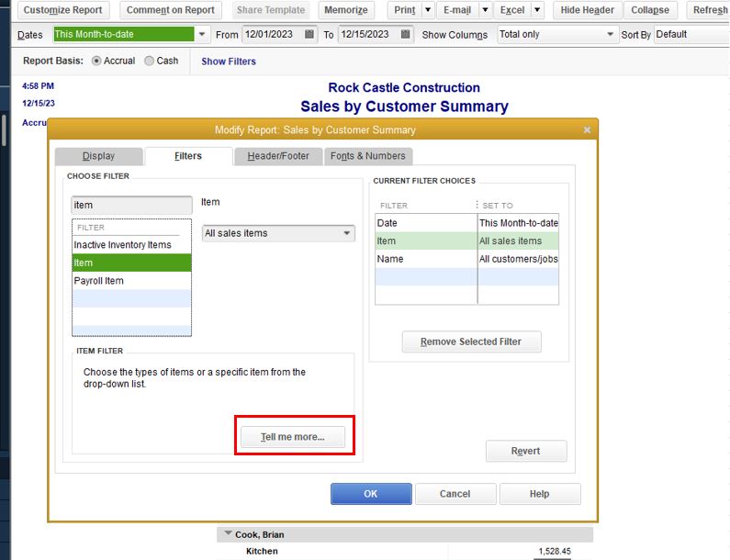Click the Customize Report button
Viewport: 730px width, 560px height.
pos(62,10)
